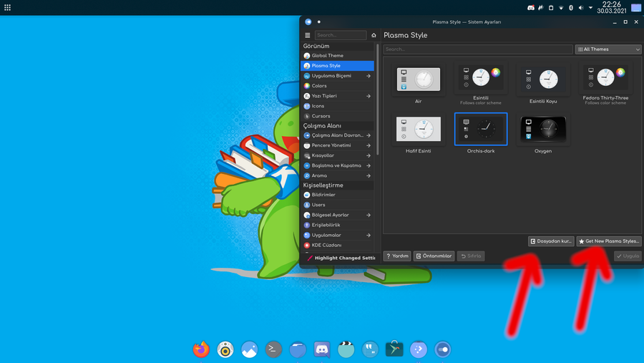
Task: Click the volume icon in the system tray
Action: [581, 8]
